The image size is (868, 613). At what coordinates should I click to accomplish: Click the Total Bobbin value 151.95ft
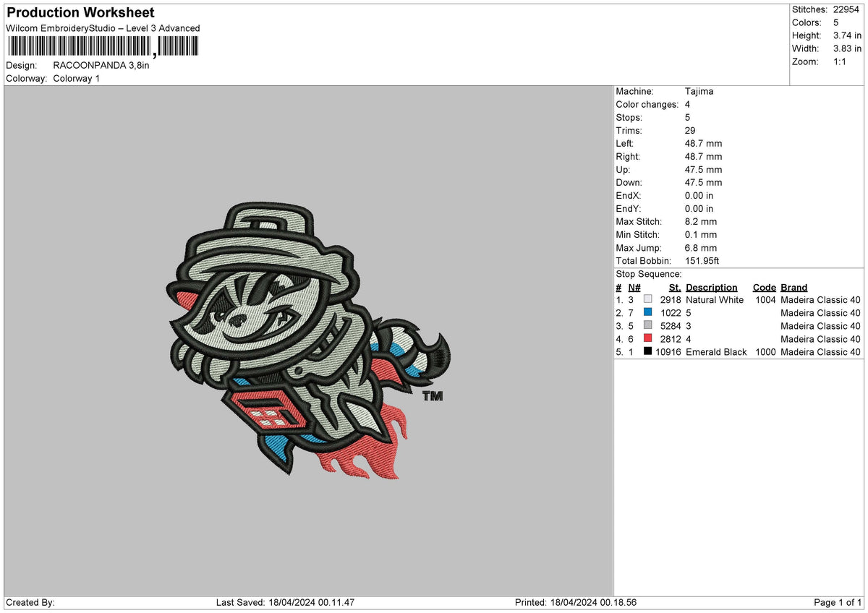pos(702,260)
